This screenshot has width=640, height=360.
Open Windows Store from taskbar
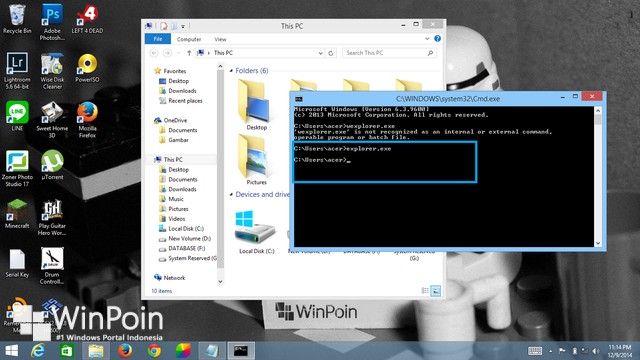tap(67, 351)
